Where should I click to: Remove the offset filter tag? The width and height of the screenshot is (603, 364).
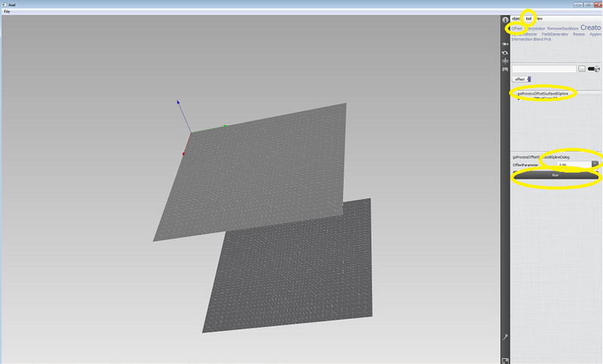(529, 79)
